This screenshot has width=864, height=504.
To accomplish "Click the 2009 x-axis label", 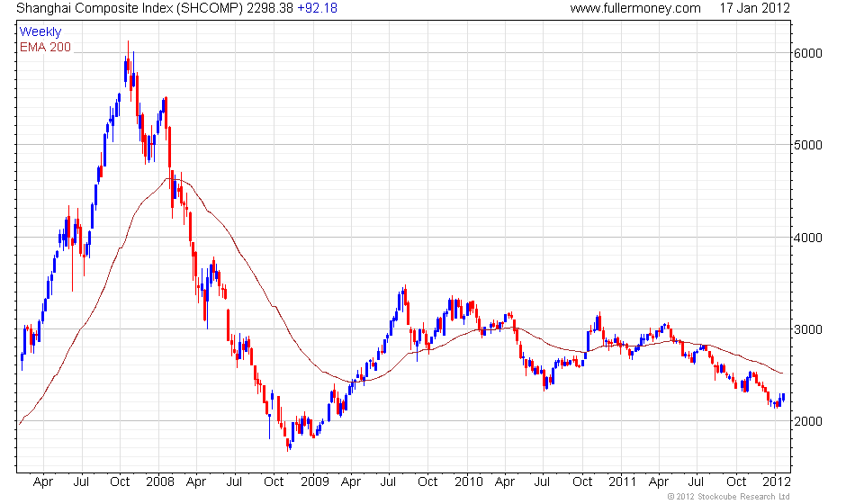I will pyautogui.click(x=315, y=482).
